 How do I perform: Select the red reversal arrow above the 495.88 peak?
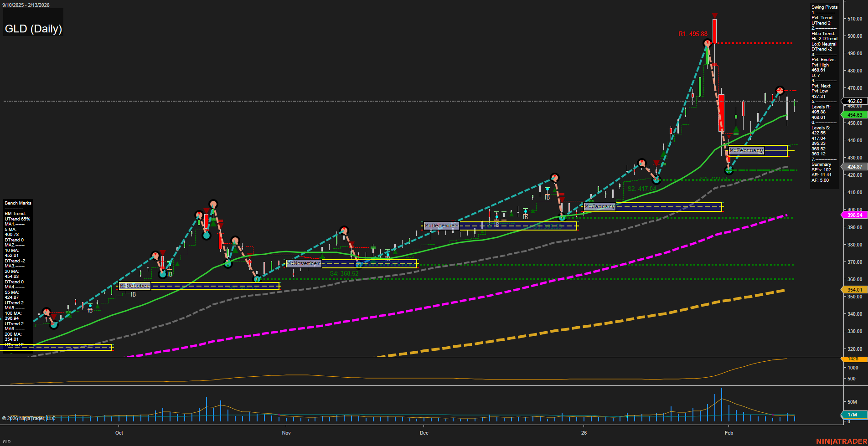point(714,15)
